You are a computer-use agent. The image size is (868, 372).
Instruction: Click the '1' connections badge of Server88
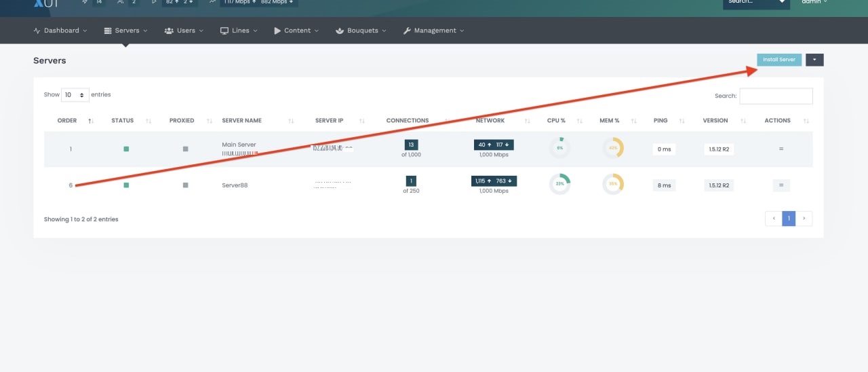[x=411, y=181]
